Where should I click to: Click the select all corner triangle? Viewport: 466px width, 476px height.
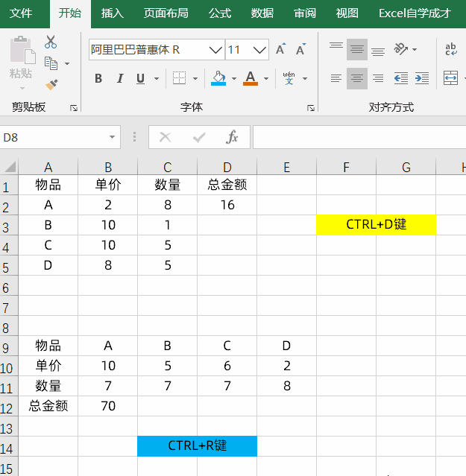tap(10, 167)
